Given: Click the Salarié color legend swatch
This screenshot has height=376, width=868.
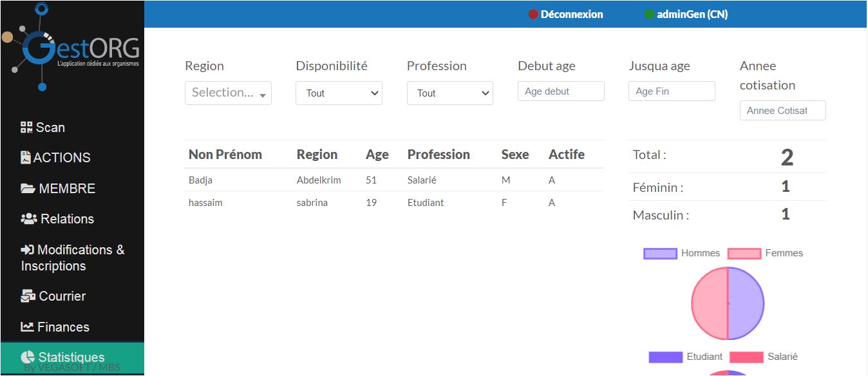Looking at the screenshot, I should pyautogui.click(x=746, y=357).
